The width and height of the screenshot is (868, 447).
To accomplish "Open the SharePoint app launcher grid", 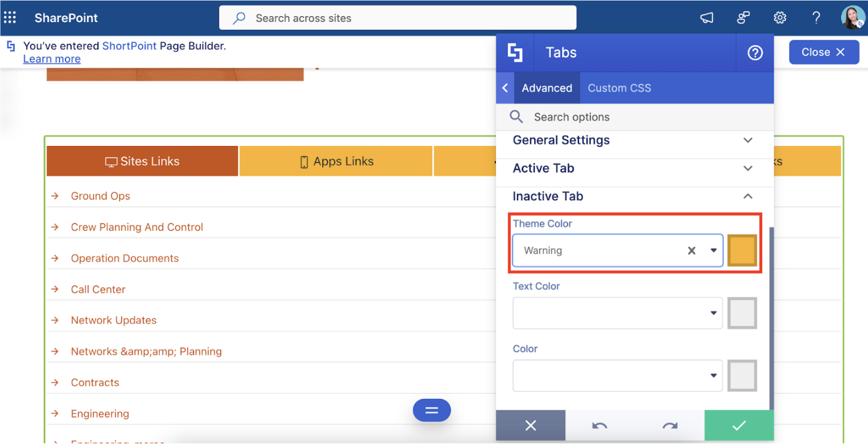I will tap(10, 17).
